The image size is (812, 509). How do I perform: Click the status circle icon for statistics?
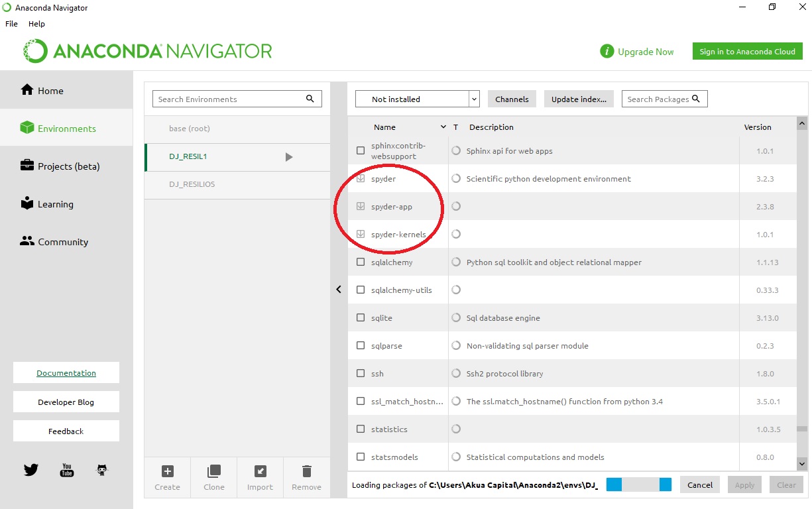pyautogui.click(x=456, y=429)
